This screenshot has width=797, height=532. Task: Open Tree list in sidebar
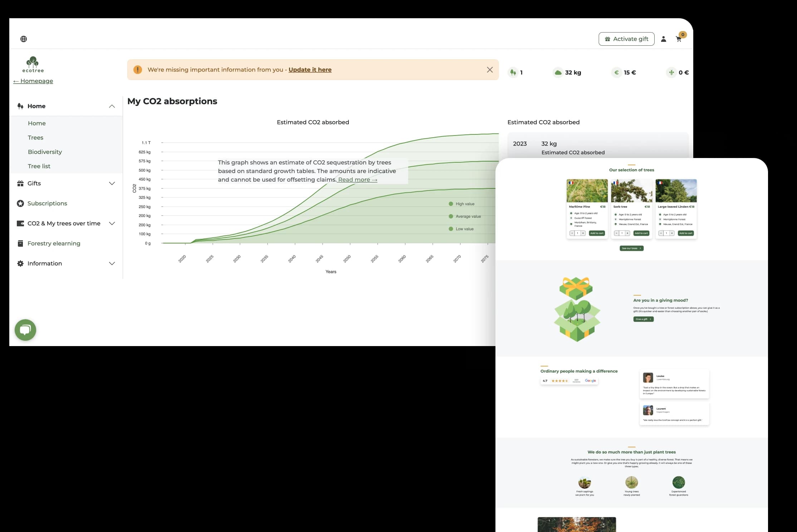click(x=39, y=166)
